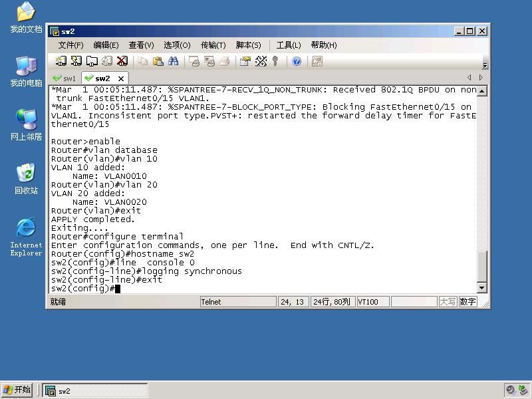532x399 pixels.
Task: Disconnect session with red X icon
Action: [122, 61]
